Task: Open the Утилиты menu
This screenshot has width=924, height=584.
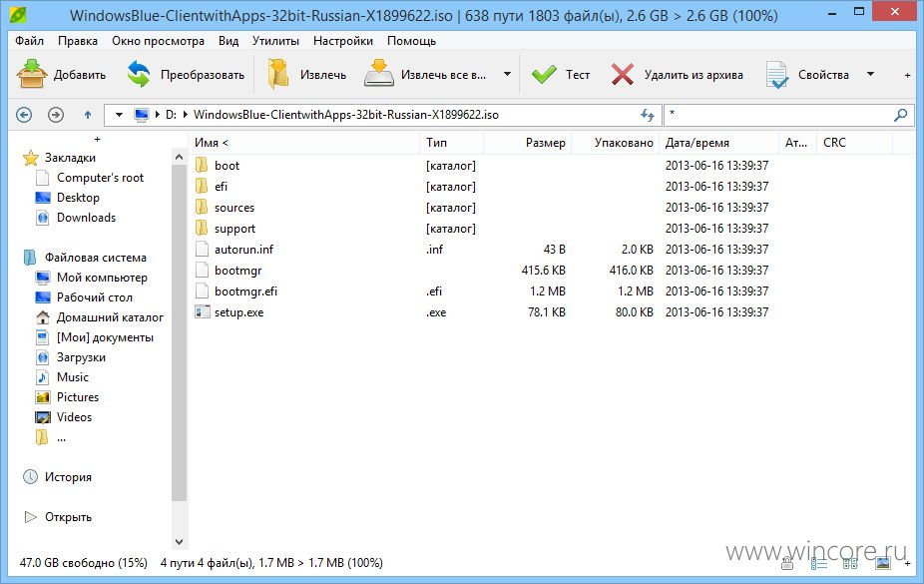Action: click(275, 41)
